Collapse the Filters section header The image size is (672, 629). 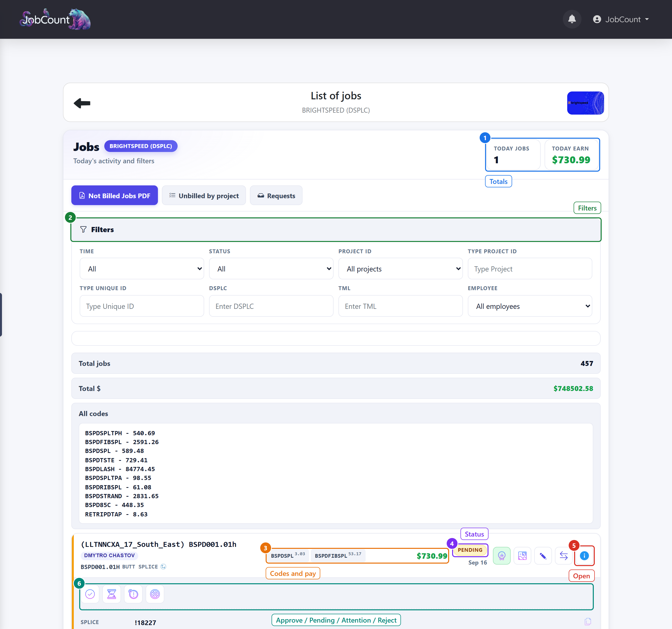tap(336, 229)
